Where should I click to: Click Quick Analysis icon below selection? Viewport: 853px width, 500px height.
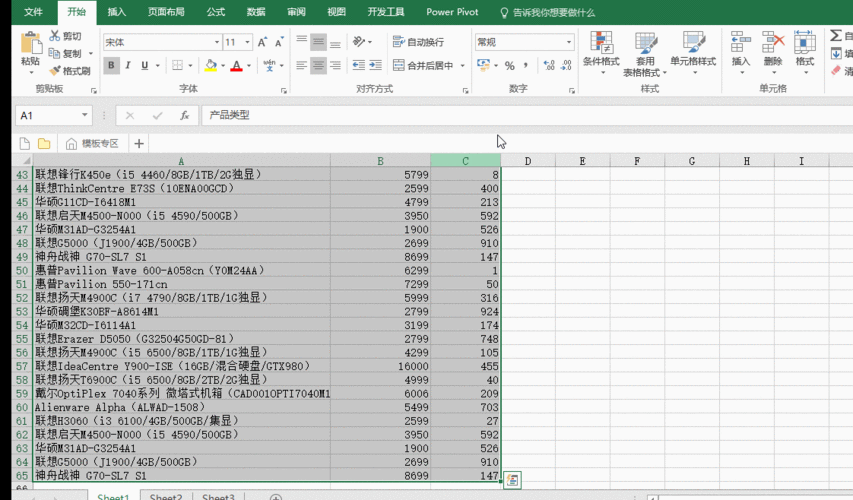(512, 480)
